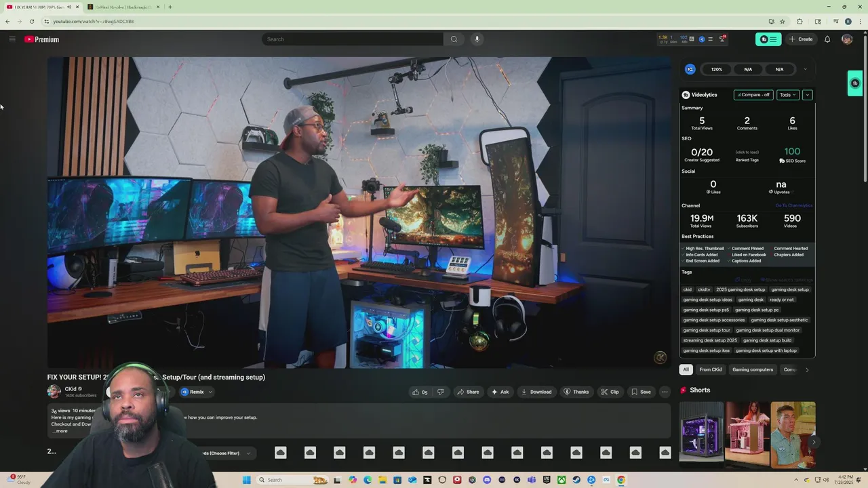Open new Chrome tab with plus
This screenshot has width=868, height=488.
170,7
